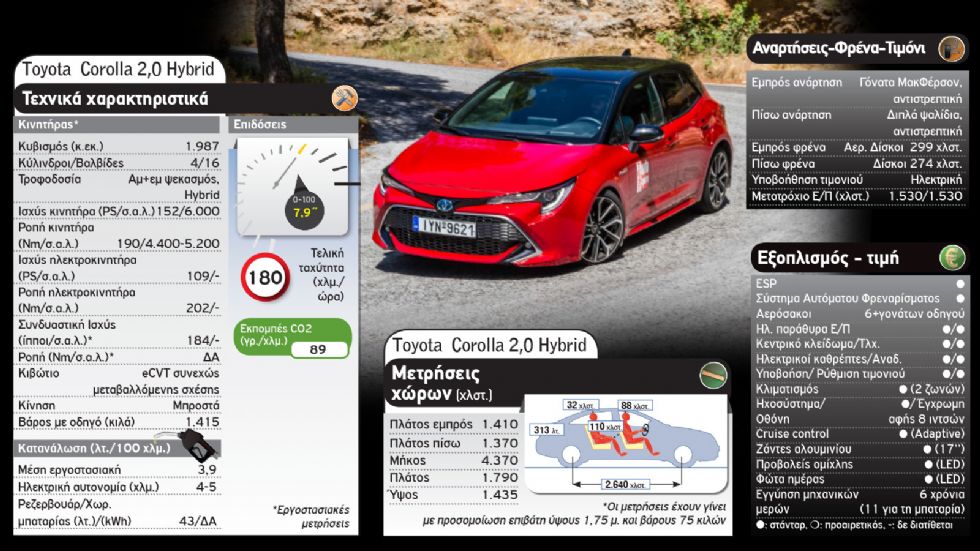Image resolution: width=980 pixels, height=551 pixels.
Task: Click the 'Αναρτήσεις-Φρένα-Τιμόνι' heading
Action: point(838,48)
